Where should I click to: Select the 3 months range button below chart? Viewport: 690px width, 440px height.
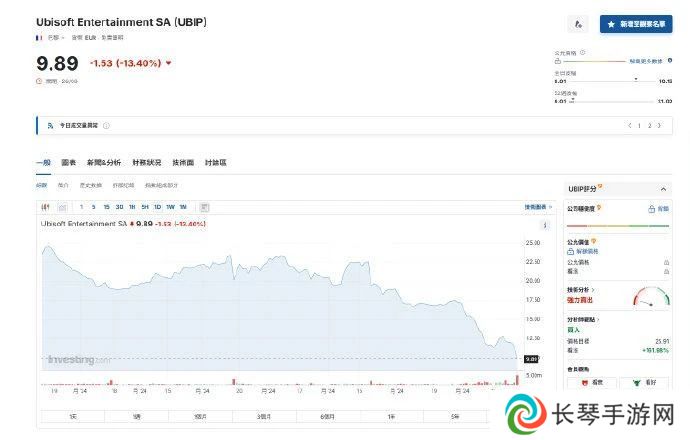point(264,416)
